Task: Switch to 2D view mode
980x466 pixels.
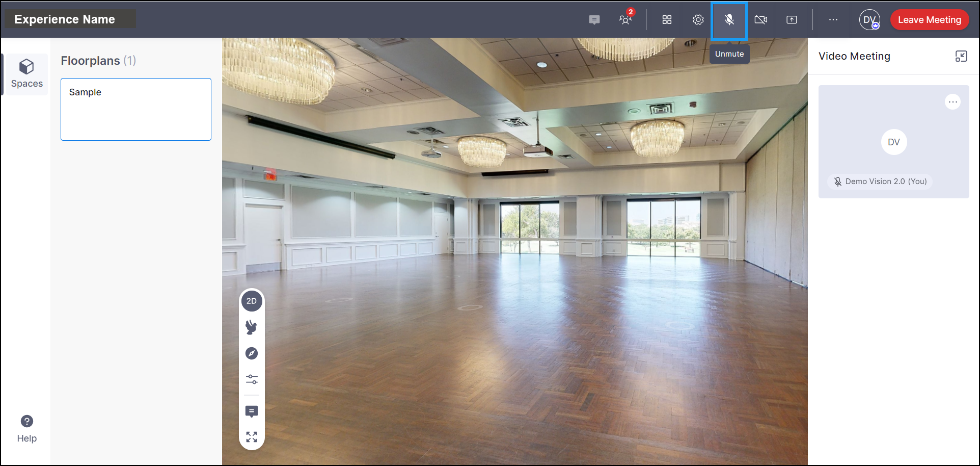Action: point(252,301)
